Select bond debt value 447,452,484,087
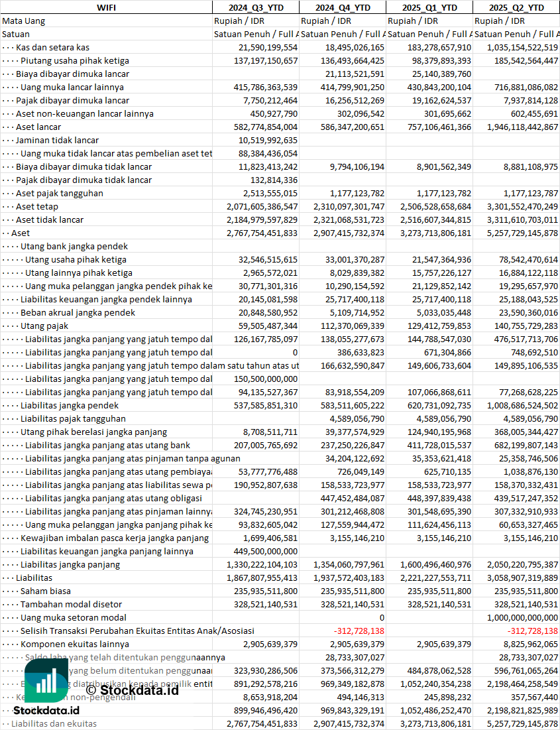The height and width of the screenshot is (730, 560). pyautogui.click(x=353, y=499)
